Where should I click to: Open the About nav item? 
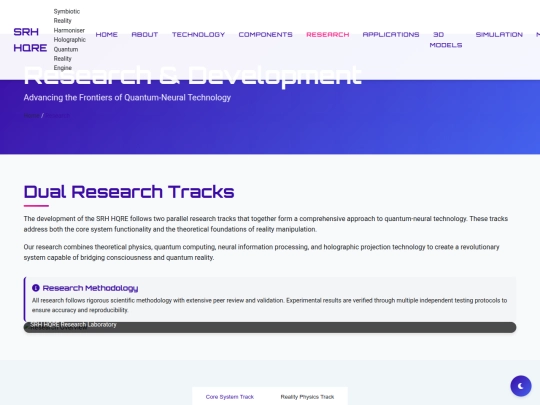(x=145, y=34)
